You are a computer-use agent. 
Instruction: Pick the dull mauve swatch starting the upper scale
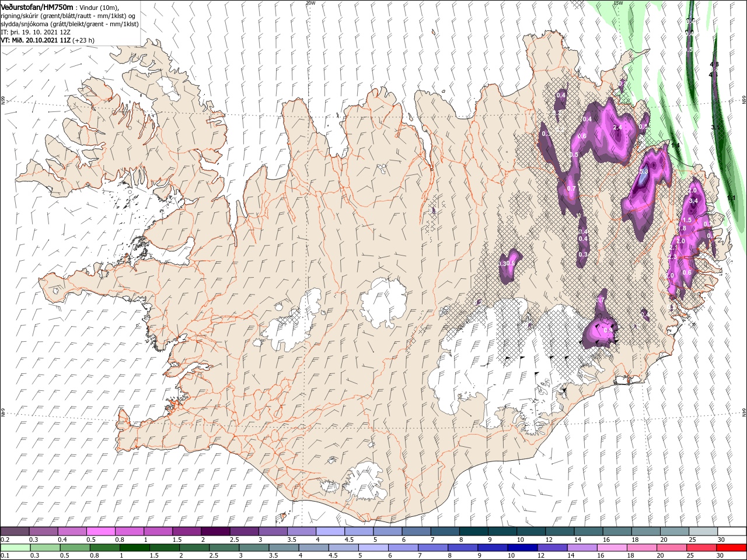pos(15,531)
